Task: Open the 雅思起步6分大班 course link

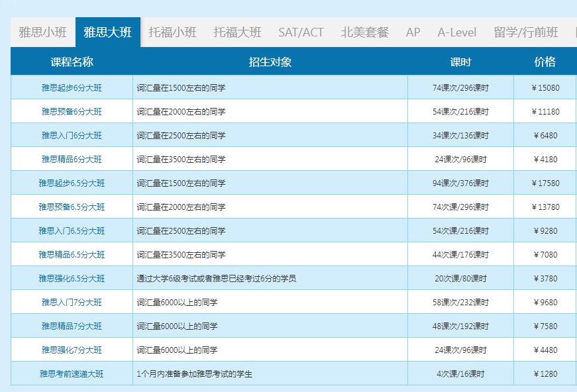Action: click(72, 87)
